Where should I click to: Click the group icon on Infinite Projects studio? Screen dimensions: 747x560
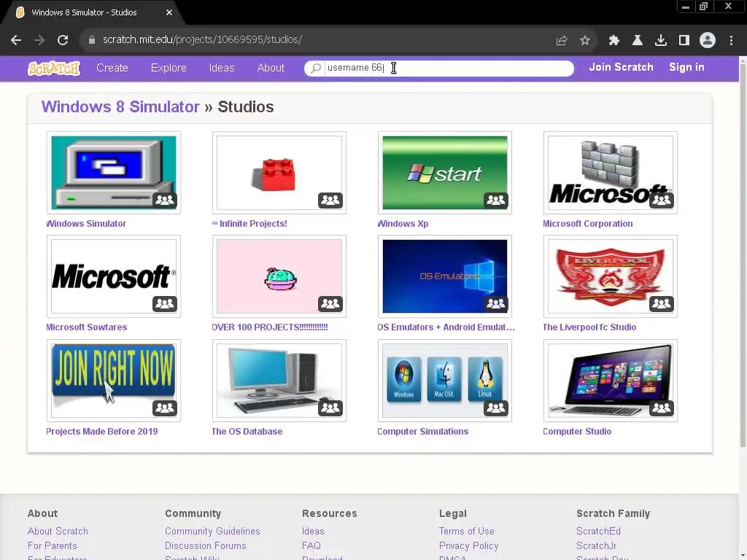330,200
